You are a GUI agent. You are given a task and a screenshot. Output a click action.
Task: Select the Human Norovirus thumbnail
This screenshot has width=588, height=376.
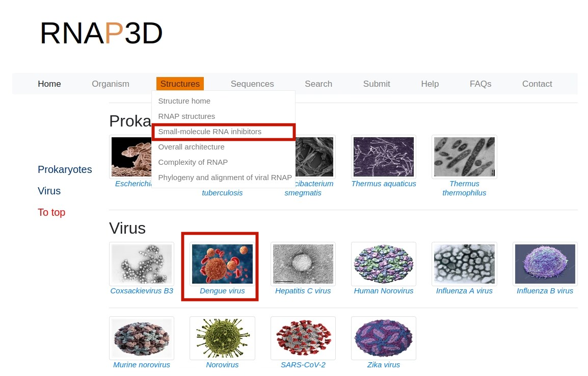coord(383,264)
